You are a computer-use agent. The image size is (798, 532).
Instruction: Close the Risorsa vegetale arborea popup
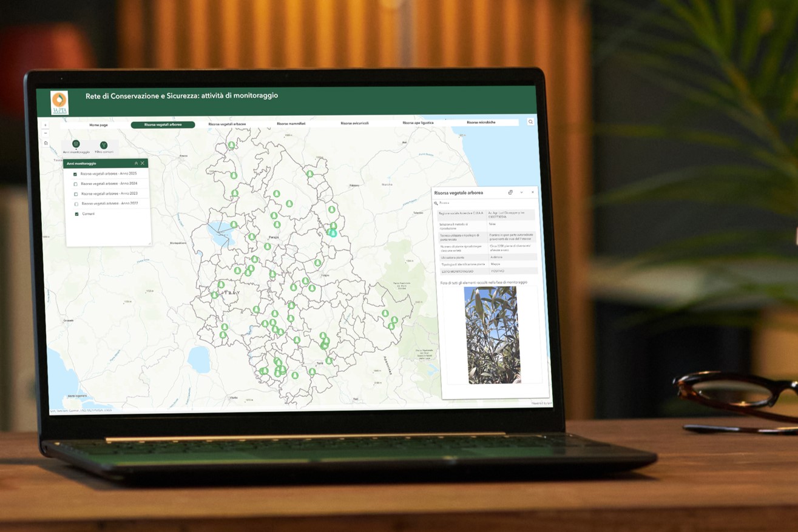coord(532,192)
